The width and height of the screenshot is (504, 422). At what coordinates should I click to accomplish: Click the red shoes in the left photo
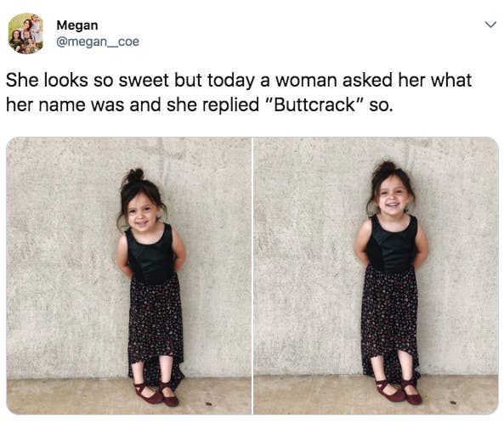[156, 393]
